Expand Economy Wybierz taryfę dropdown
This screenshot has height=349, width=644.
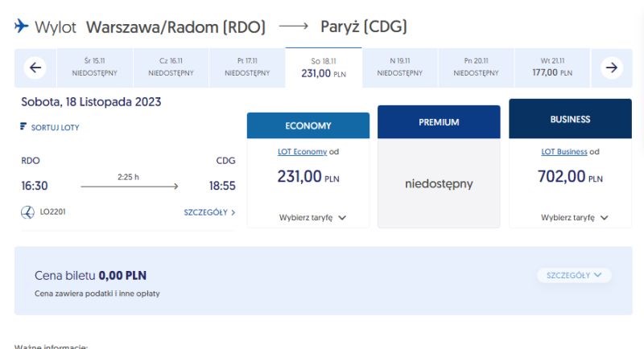click(312, 217)
